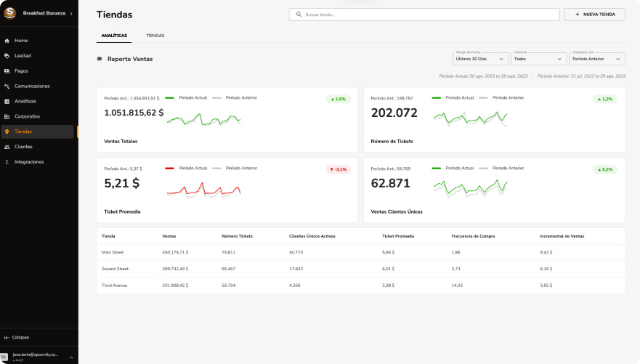Open the Rango de Fecha dropdown
The image size is (640, 364).
pyautogui.click(x=480, y=59)
